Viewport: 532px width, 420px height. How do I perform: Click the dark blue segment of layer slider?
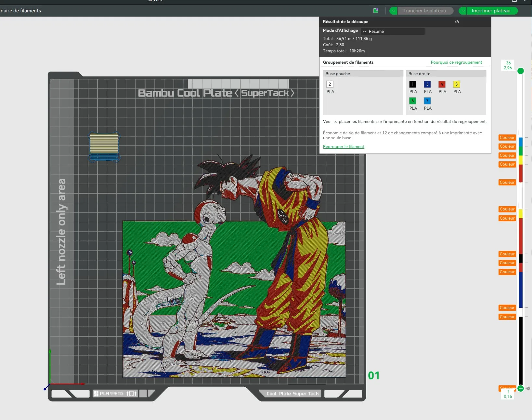click(x=521, y=290)
